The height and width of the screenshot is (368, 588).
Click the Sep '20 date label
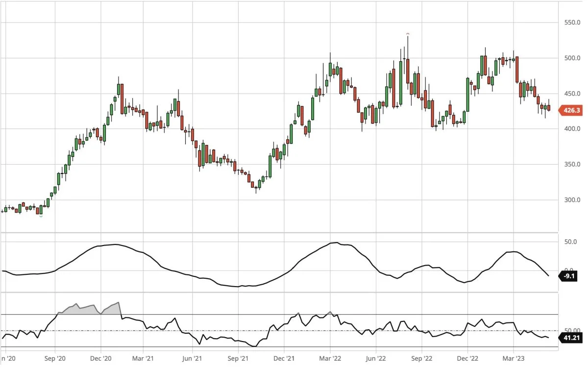coord(55,358)
